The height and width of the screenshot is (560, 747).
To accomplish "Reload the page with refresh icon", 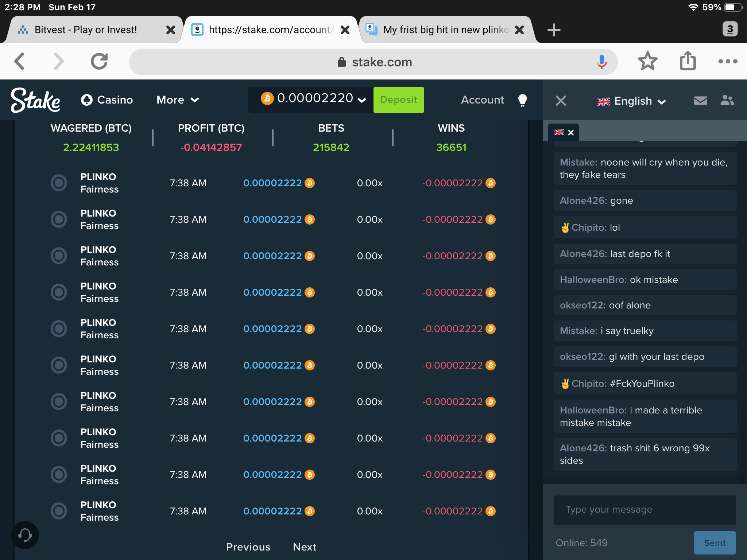I will [x=99, y=61].
